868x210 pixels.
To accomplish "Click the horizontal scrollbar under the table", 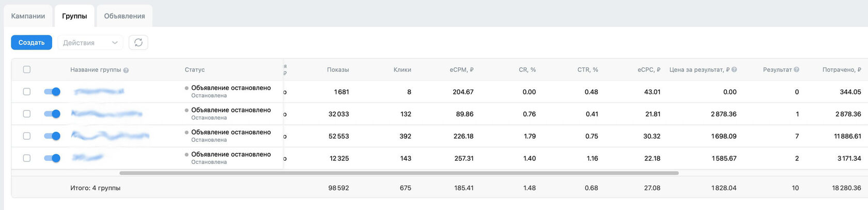I will (x=399, y=173).
